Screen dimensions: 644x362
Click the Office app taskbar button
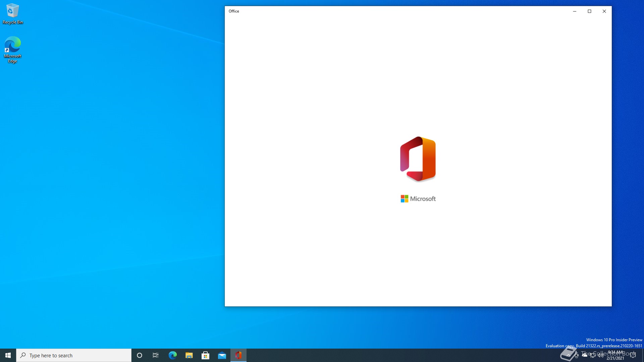coord(238,355)
